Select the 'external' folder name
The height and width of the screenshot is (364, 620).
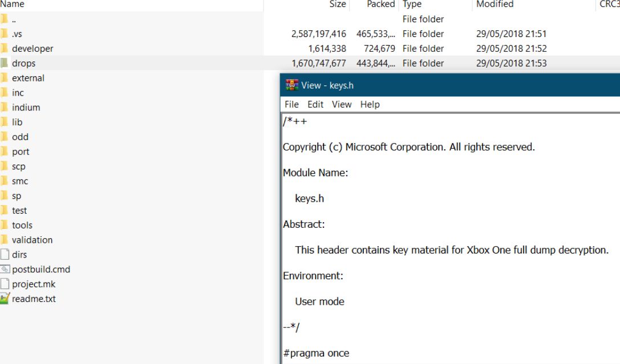(x=28, y=78)
